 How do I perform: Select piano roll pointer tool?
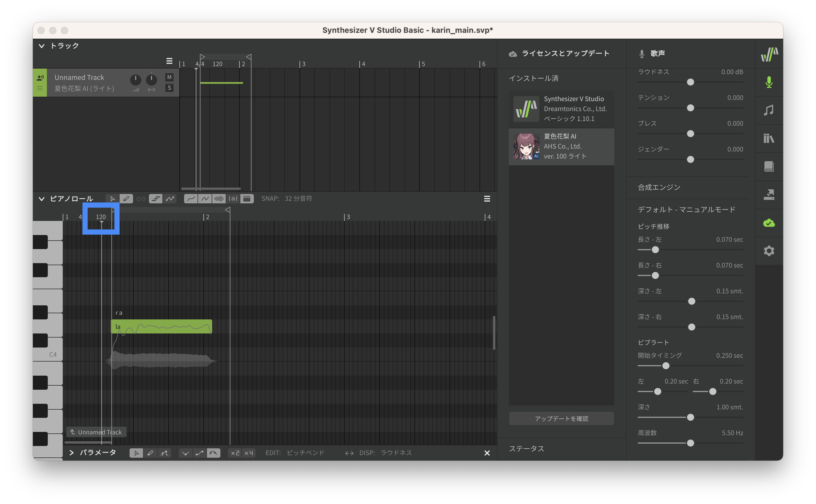(x=112, y=199)
